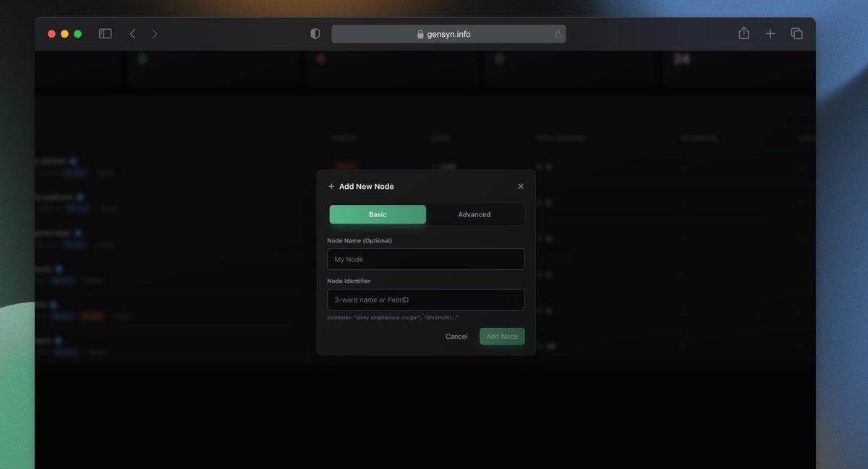
Task: Click the lock icon in the address bar
Action: tap(420, 34)
